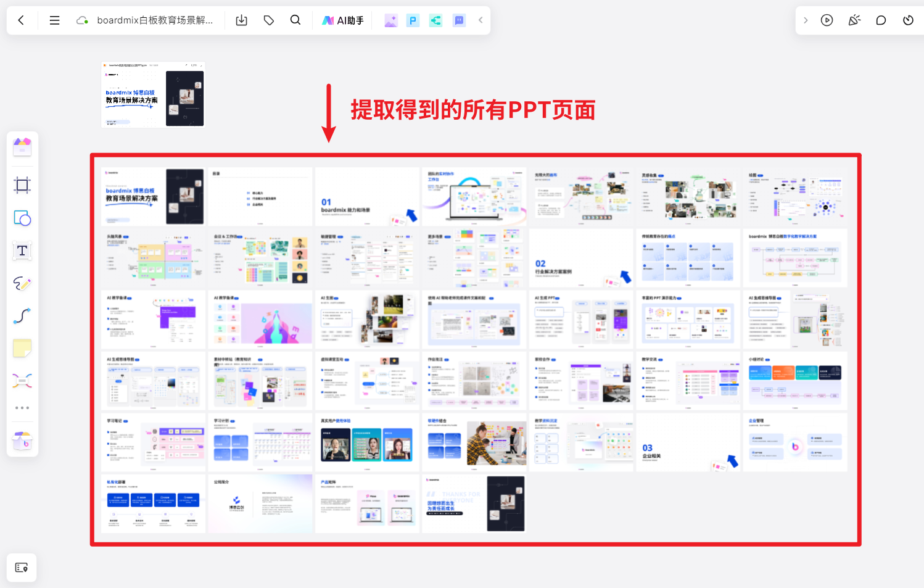Screen dimensions: 924x588
Task: Go back using the left arrow icon
Action: (21, 20)
